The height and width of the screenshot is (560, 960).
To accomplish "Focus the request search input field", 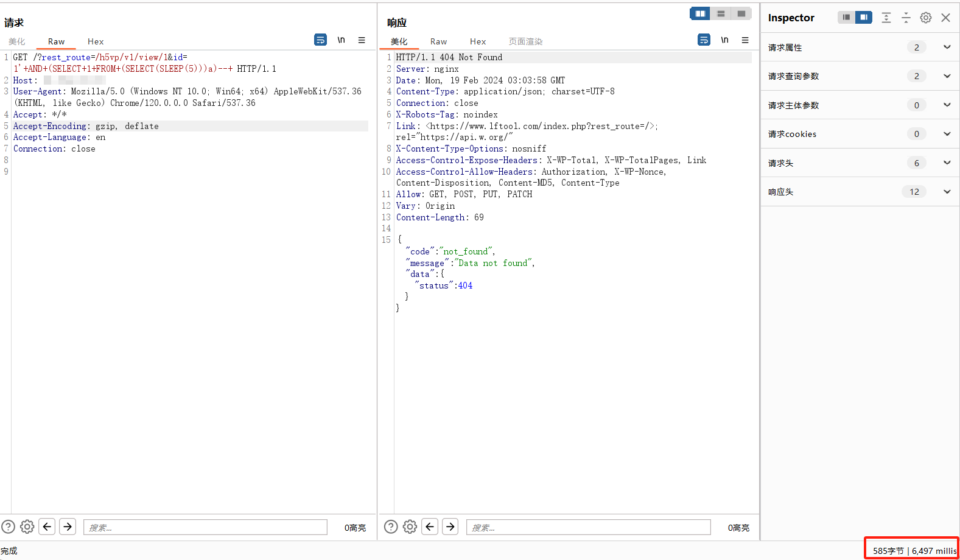I will (x=205, y=527).
